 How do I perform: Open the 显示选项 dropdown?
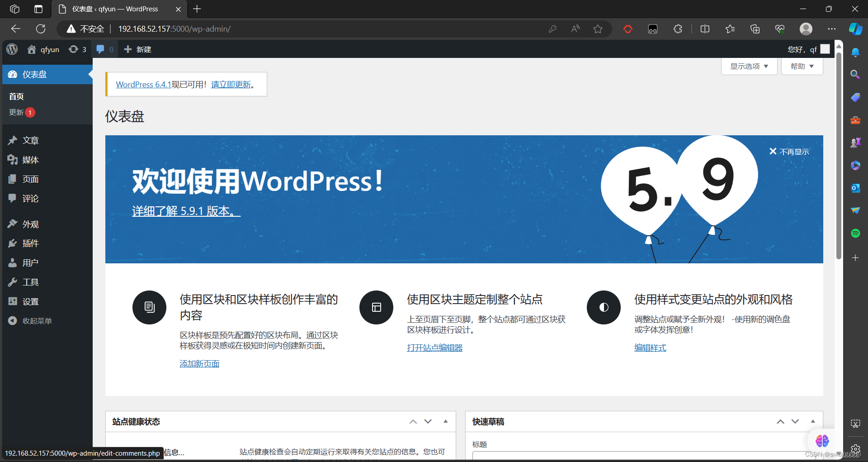pyautogui.click(x=748, y=66)
